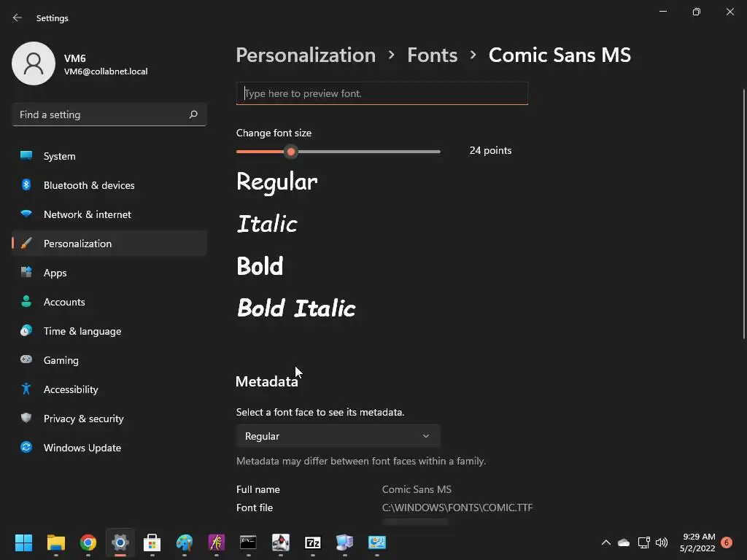This screenshot has height=560, width=747.
Task: Open System settings icon in sidebar
Action: [26, 156]
